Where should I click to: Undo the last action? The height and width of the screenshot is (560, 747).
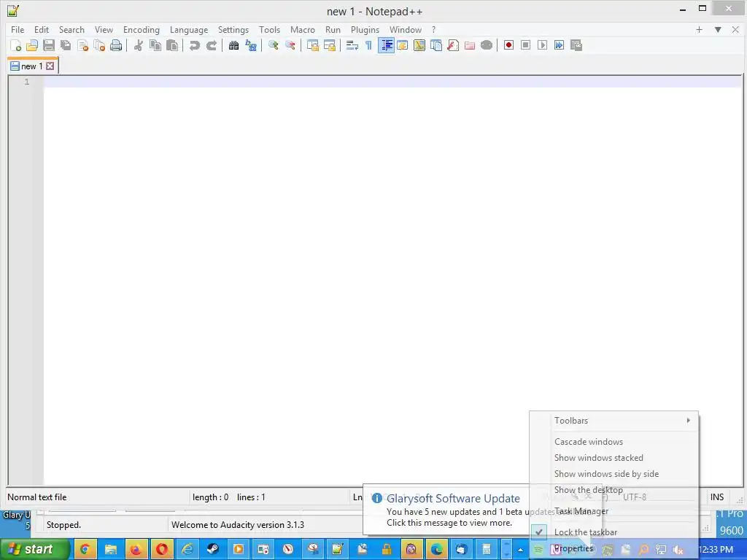click(194, 45)
